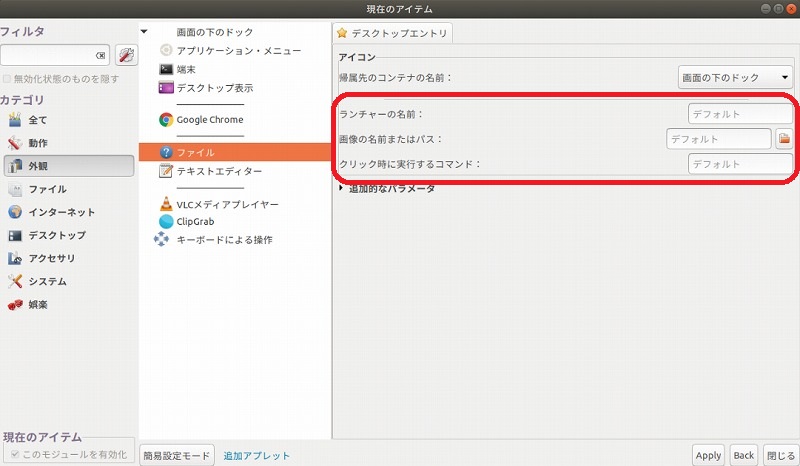This screenshot has width=800, height=466.
Task: Click the 端末 terminal icon
Action: point(166,69)
